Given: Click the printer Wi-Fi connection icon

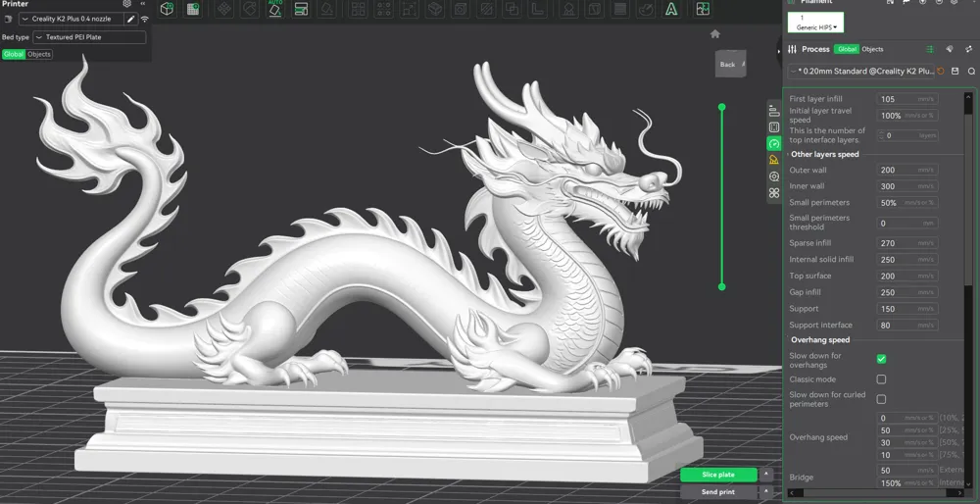Looking at the screenshot, I should (144, 20).
